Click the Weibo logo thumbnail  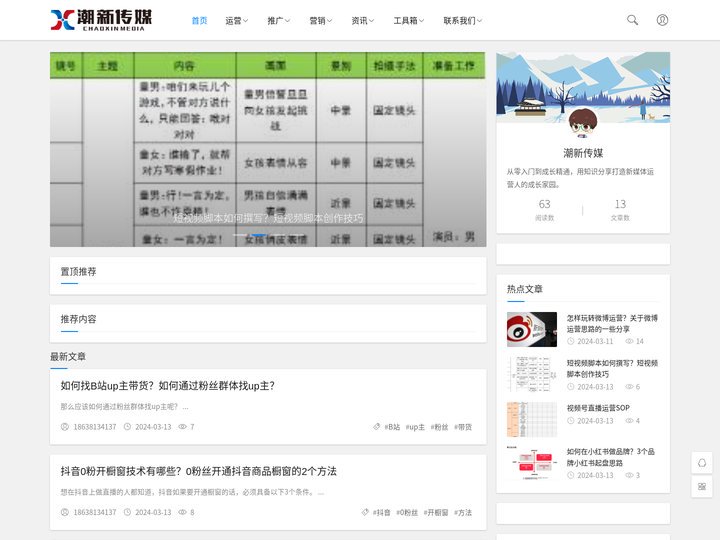(x=532, y=329)
